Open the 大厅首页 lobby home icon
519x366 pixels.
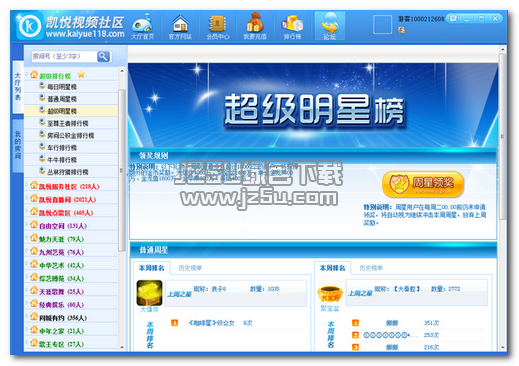click(142, 26)
